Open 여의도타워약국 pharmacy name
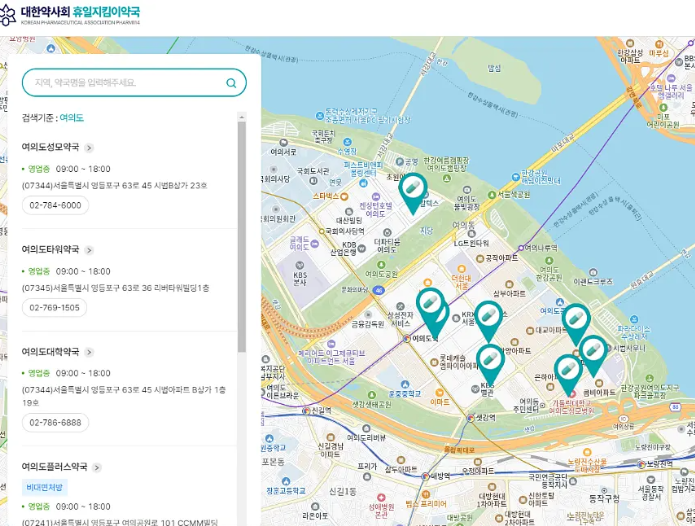This screenshot has height=526, width=695. (50, 249)
